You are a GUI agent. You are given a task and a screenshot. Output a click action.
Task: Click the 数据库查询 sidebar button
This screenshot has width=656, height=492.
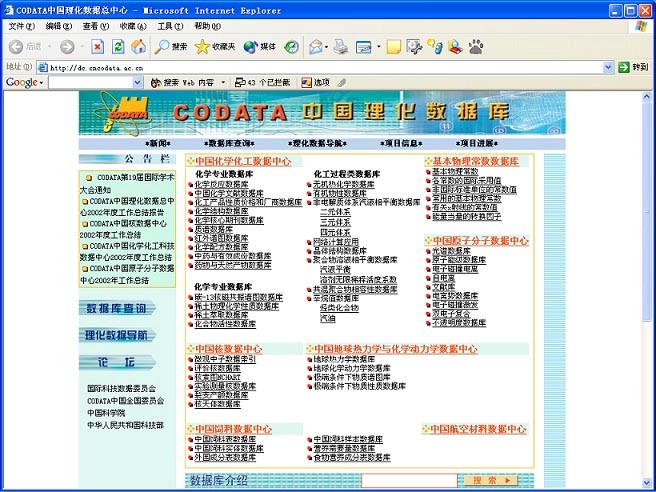[x=117, y=309]
